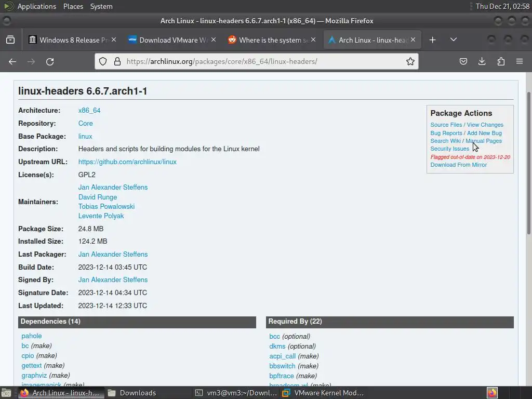Open the Firefox downloads panel
The width and height of the screenshot is (532, 399).
[x=482, y=61]
